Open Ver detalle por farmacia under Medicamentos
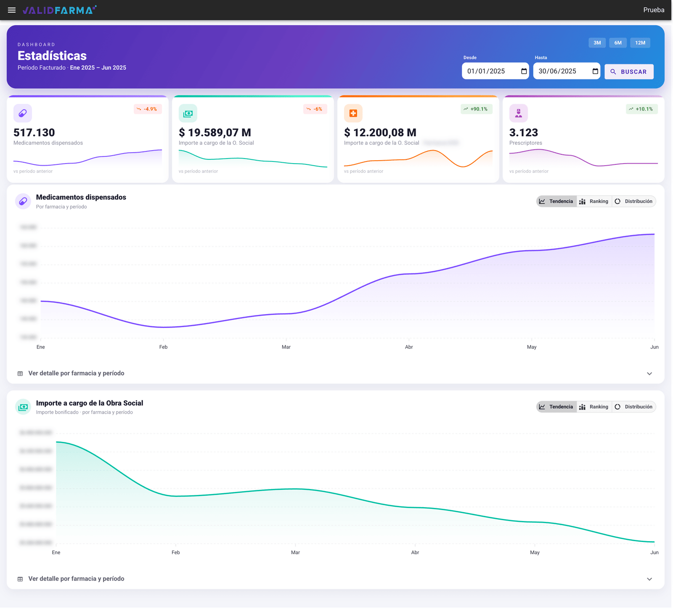Viewport: 673px width, 616px height. (x=76, y=373)
